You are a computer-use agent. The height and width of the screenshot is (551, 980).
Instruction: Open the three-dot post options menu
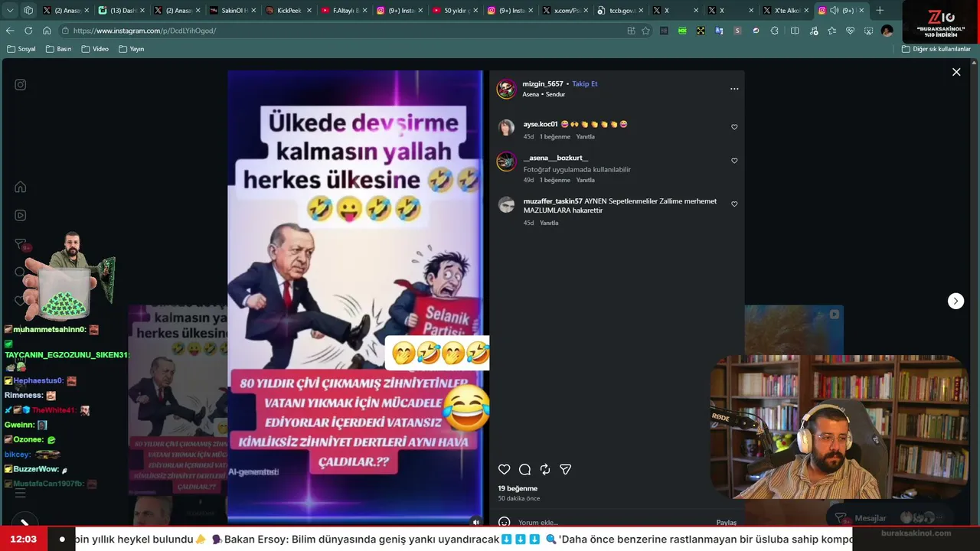734,89
